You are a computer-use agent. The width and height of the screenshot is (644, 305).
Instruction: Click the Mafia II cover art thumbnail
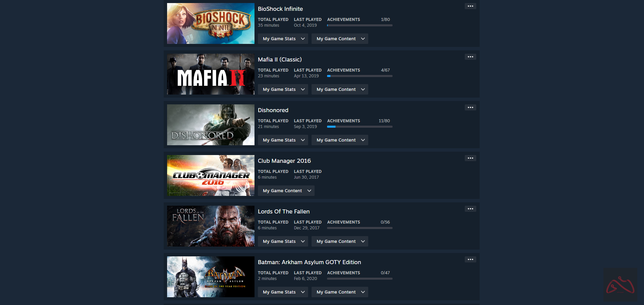[211, 74]
